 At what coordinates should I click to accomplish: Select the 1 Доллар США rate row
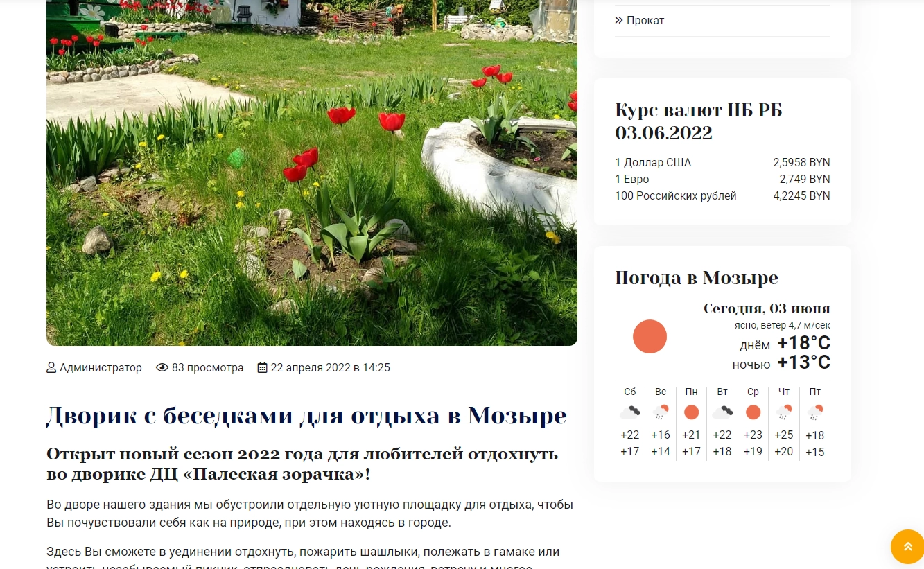click(x=722, y=163)
